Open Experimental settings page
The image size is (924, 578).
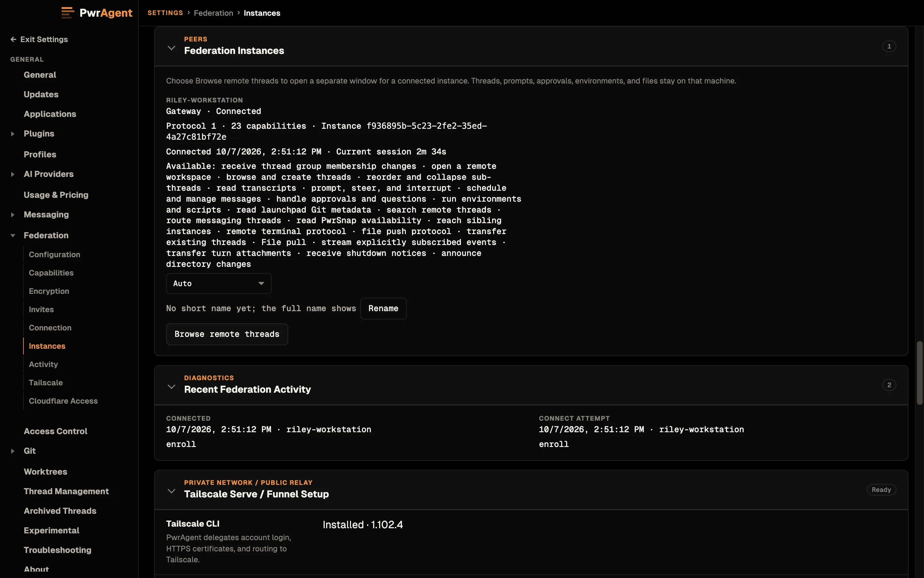click(x=51, y=530)
